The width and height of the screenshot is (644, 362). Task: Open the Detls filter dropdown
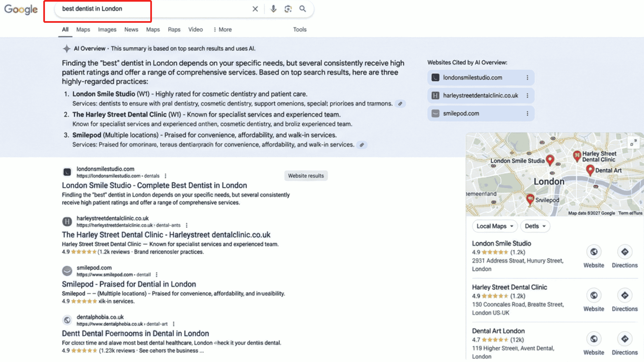tap(535, 226)
